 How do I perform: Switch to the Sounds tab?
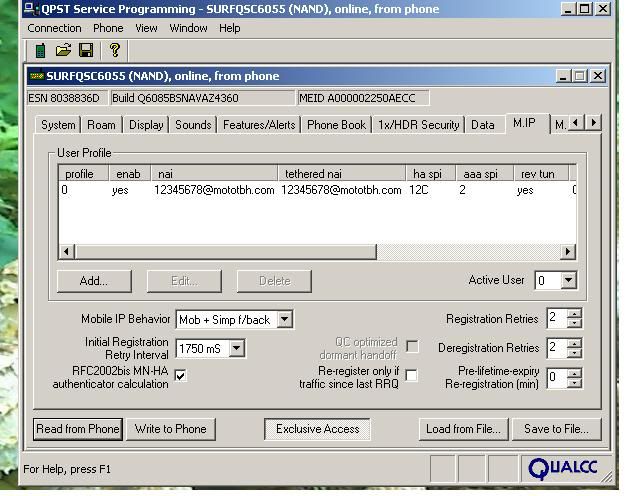[x=193, y=125]
